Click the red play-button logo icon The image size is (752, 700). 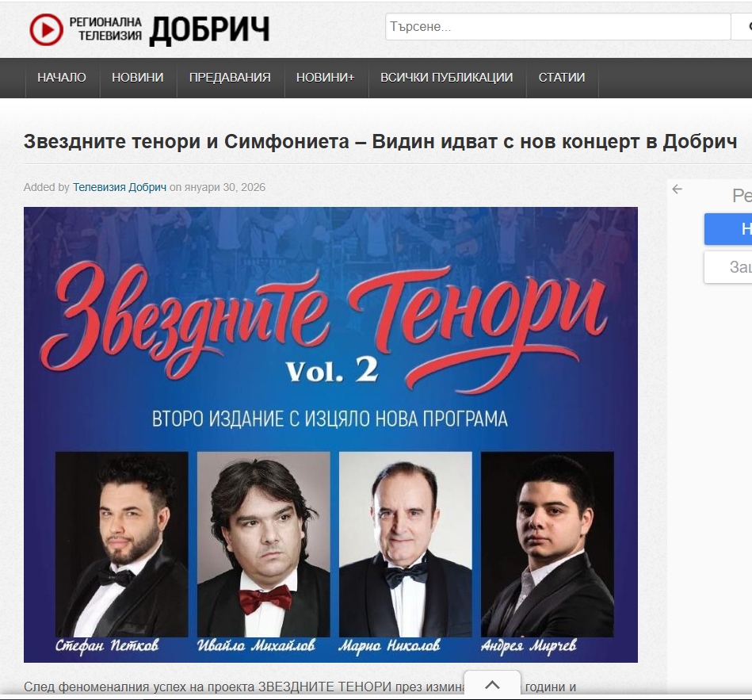pos(46,29)
